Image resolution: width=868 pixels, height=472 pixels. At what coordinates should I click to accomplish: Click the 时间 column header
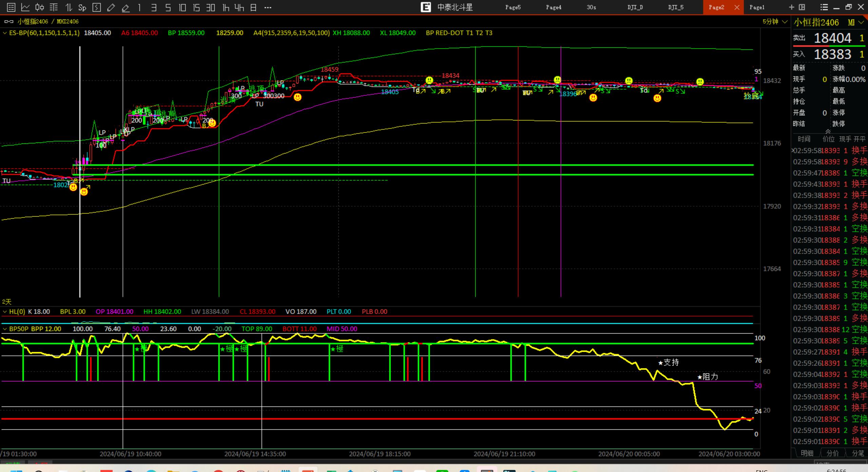pyautogui.click(x=804, y=139)
